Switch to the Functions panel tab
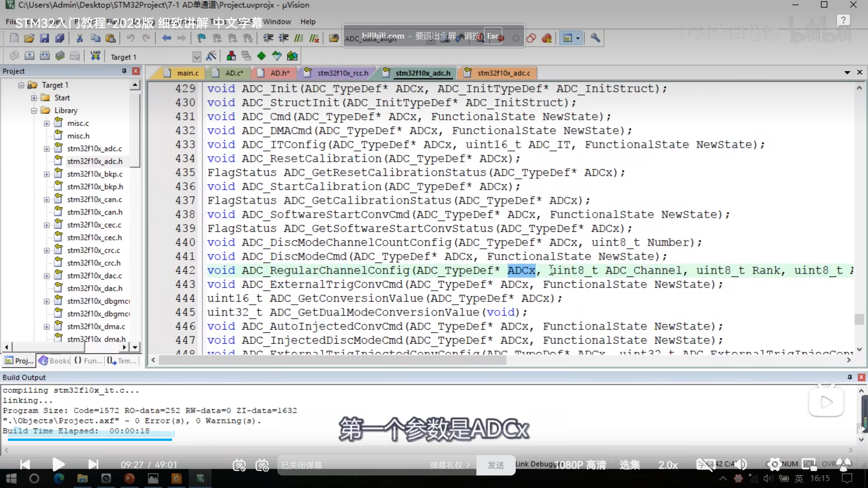The image size is (868, 488). coord(88,361)
